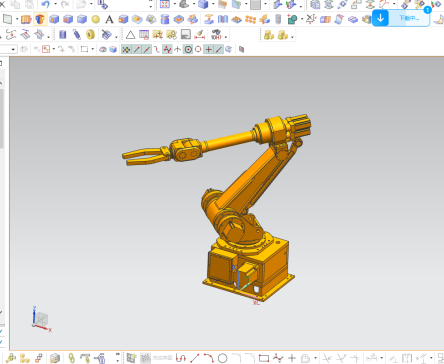Open the Fit view dropdown arrow
The width and height of the screenshot is (444, 364).
coord(174,4)
